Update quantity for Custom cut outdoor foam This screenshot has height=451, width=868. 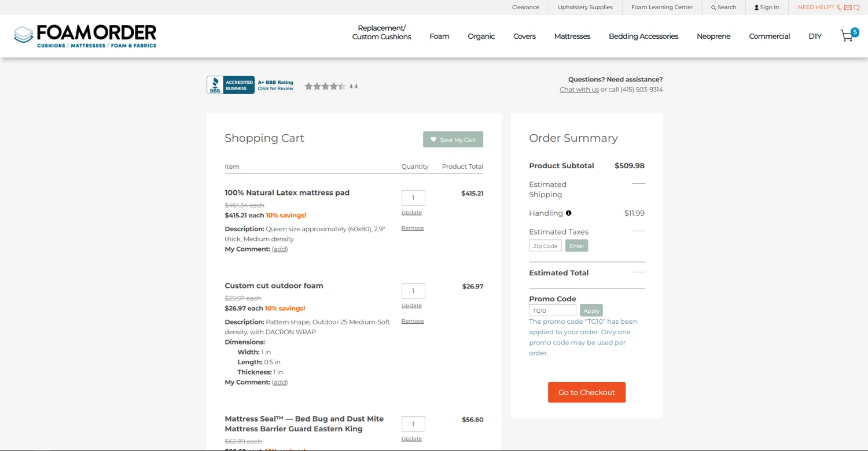click(x=411, y=305)
